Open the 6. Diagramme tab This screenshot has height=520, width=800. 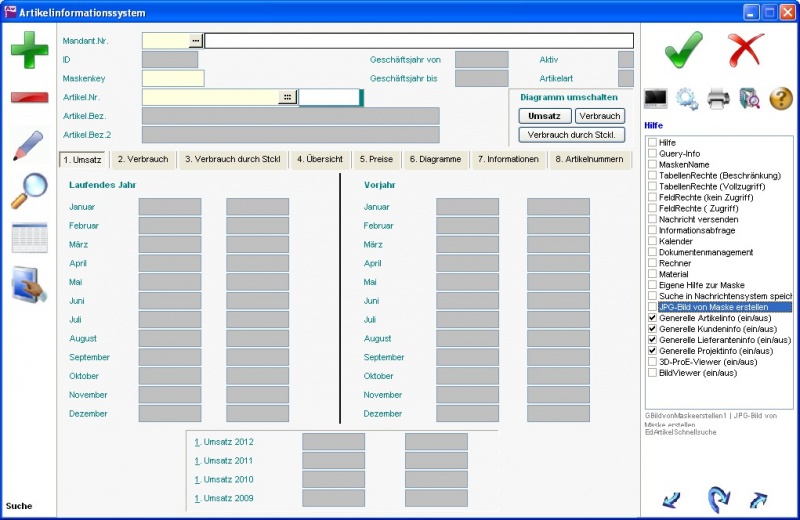tap(434, 159)
